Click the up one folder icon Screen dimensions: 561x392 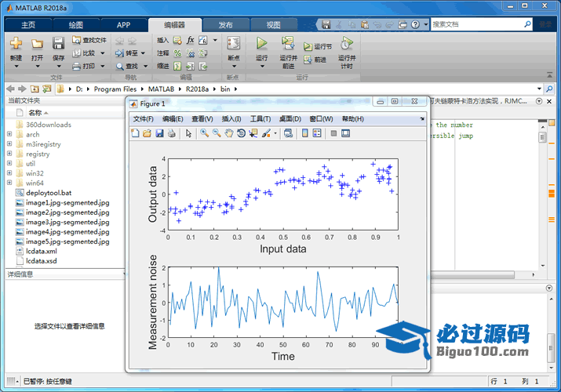tap(35, 89)
